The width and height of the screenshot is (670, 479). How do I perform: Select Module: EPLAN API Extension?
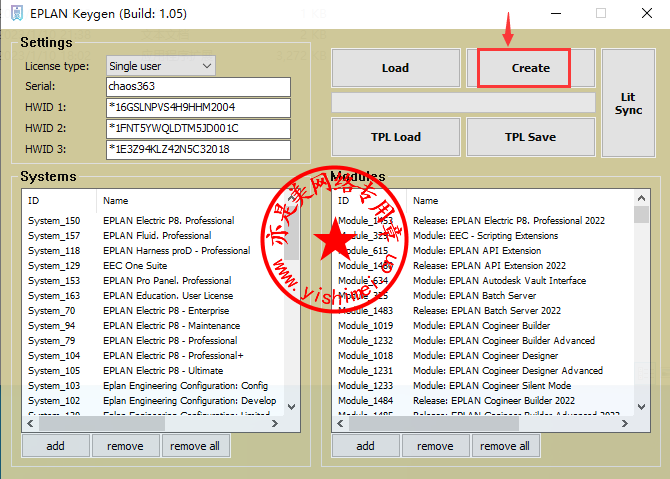pos(483,250)
